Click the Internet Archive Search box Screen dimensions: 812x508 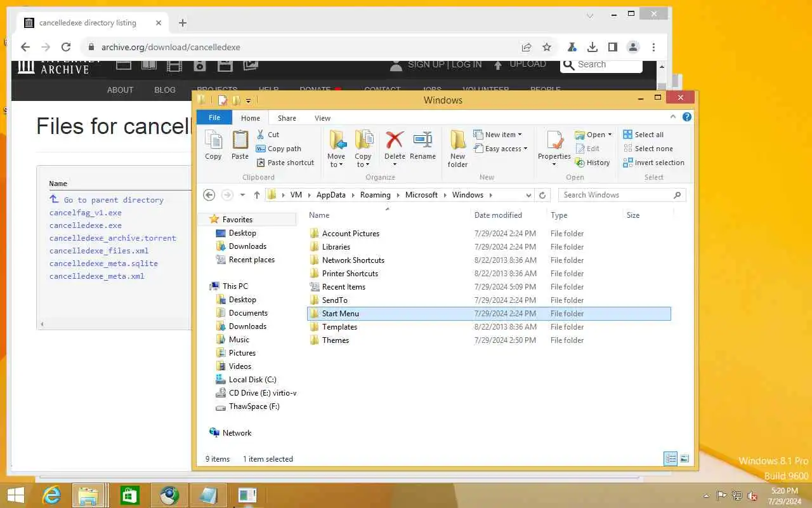[x=602, y=64]
